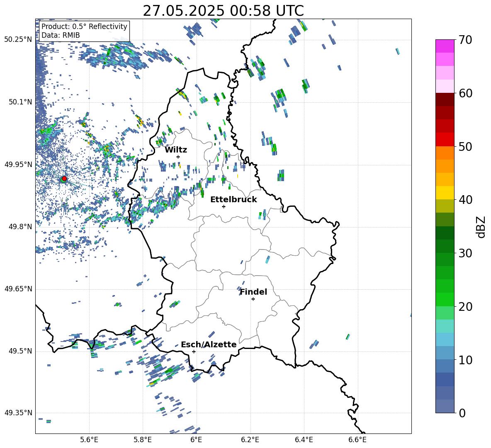This screenshot has width=491, height=448.
Task: Click the bright red 50 dBZ colorbar segment
Action: 445,140
